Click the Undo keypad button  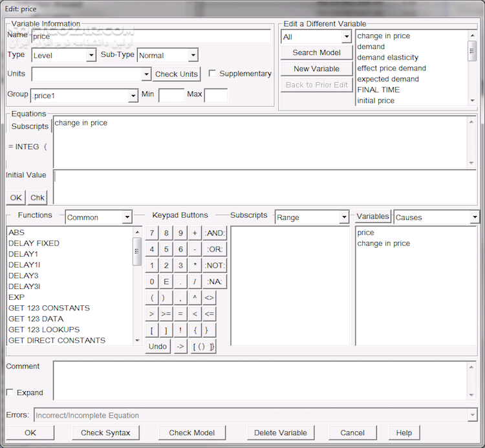(x=158, y=347)
